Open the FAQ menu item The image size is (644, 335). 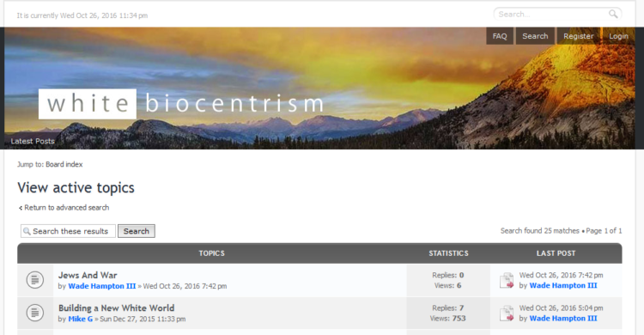500,36
